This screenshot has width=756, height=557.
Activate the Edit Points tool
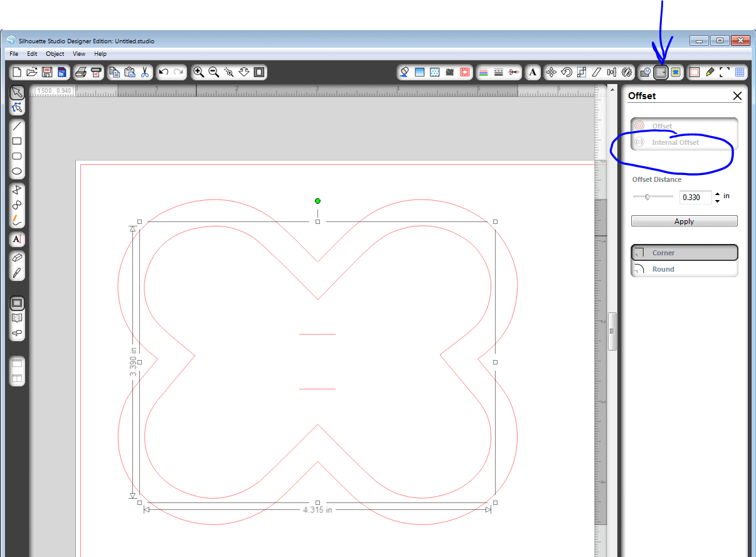pos(17,108)
